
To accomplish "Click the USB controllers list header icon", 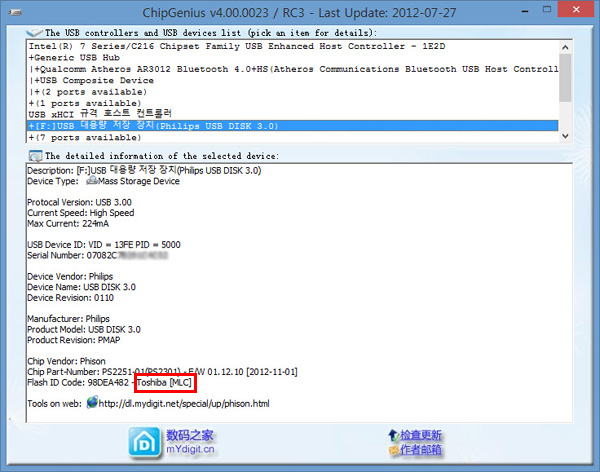I will coord(36,32).
